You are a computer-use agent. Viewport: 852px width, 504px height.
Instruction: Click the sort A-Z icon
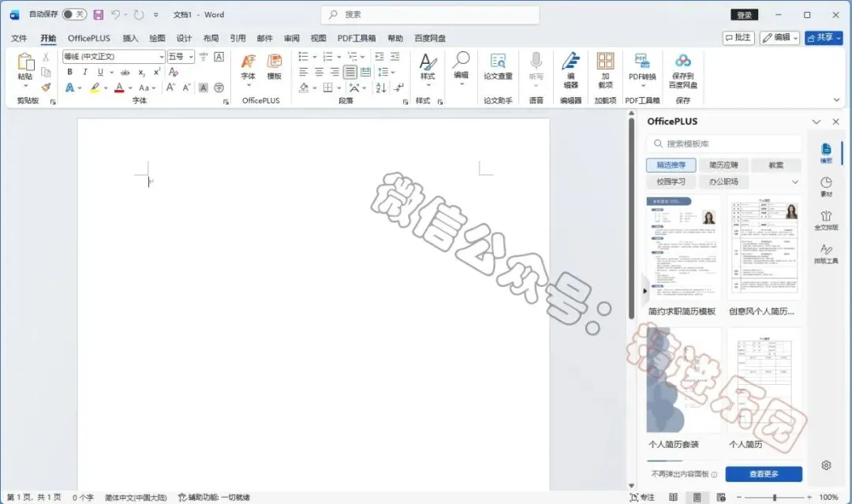pos(381,88)
